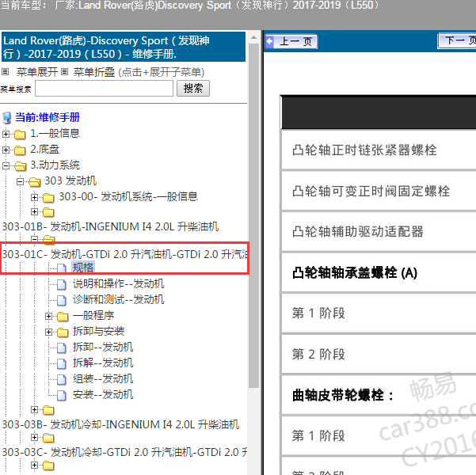Screen dimensions: 476x475
Task: Click the tree panel vertical scrollbar thumb
Action: click(x=253, y=215)
